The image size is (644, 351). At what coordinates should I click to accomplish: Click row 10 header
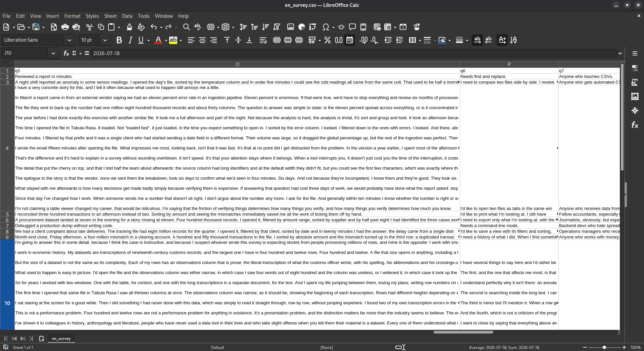7,303
